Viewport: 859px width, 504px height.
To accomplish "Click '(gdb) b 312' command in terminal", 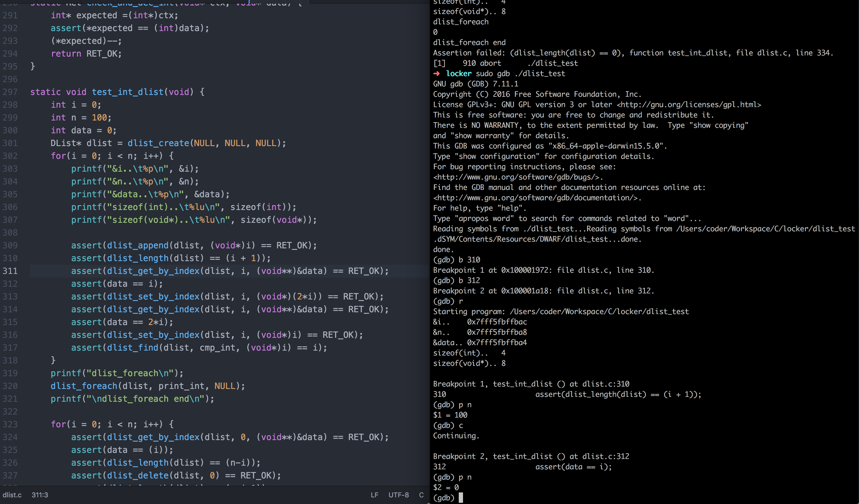I will point(456,281).
